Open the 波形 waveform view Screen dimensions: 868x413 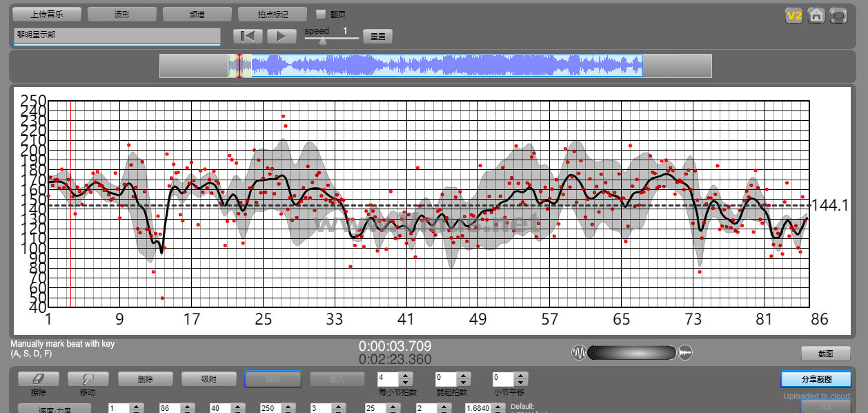tap(122, 14)
